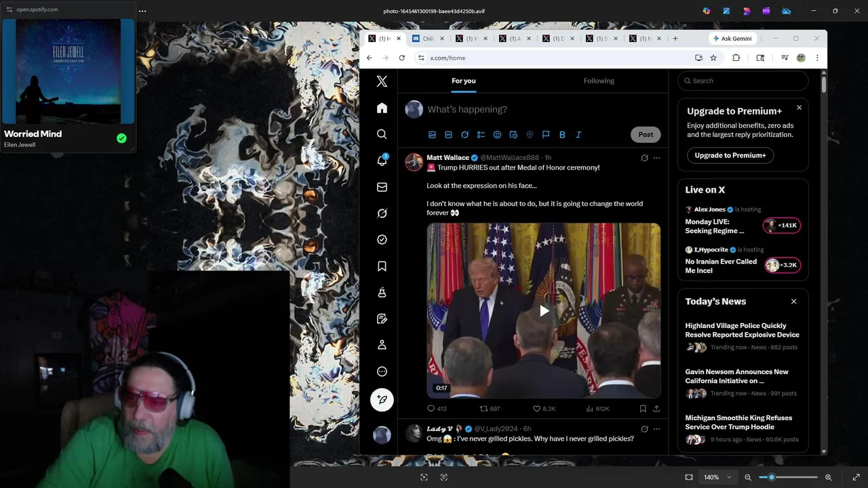Open a new browser tab
The height and width of the screenshot is (488, 868).
coord(675,39)
